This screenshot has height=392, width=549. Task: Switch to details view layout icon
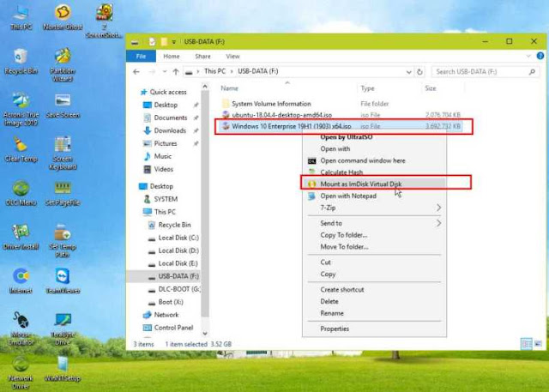tap(527, 343)
